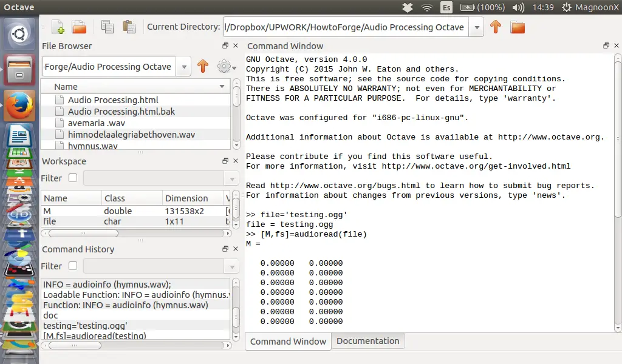The width and height of the screenshot is (622, 364).
Task: Expand the Current Directory dropdown
Action: [477, 27]
